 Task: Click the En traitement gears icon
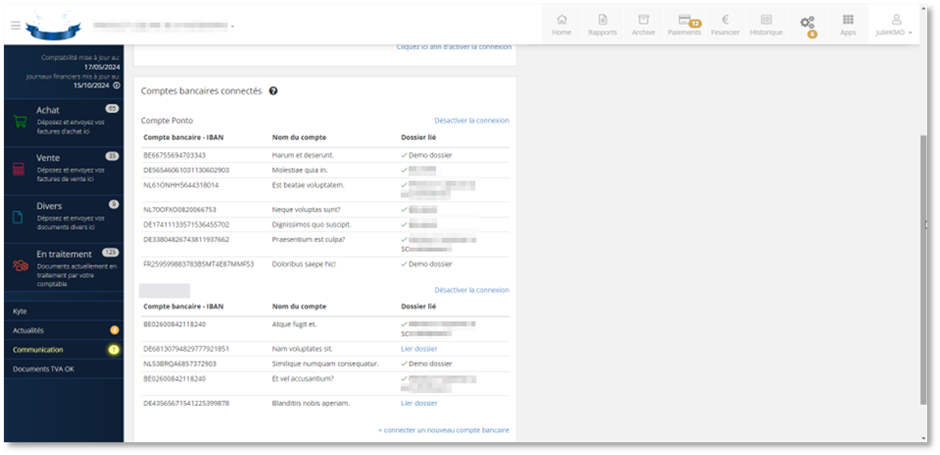click(21, 266)
